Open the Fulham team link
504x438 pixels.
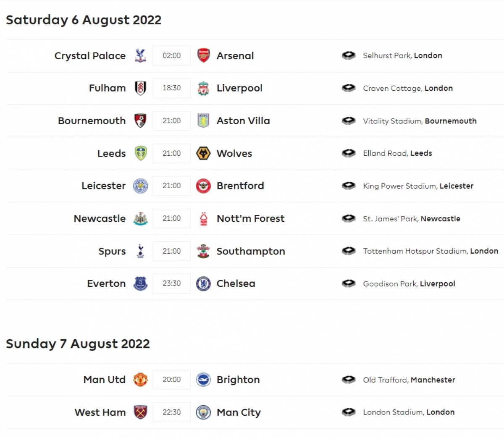point(107,88)
